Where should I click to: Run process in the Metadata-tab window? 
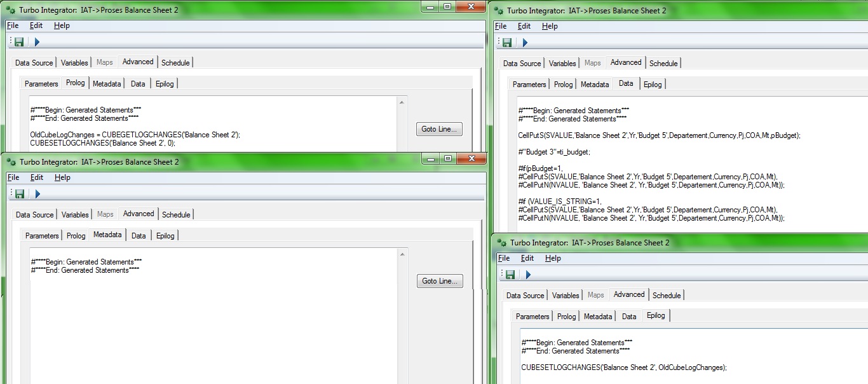pyautogui.click(x=37, y=193)
